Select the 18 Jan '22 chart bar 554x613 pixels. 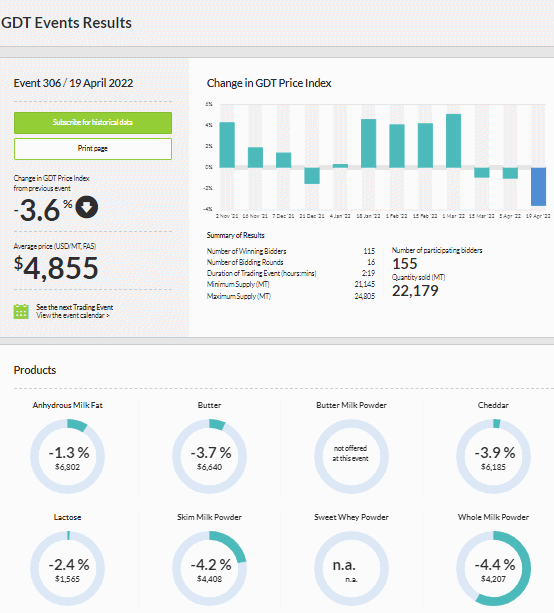click(369, 143)
